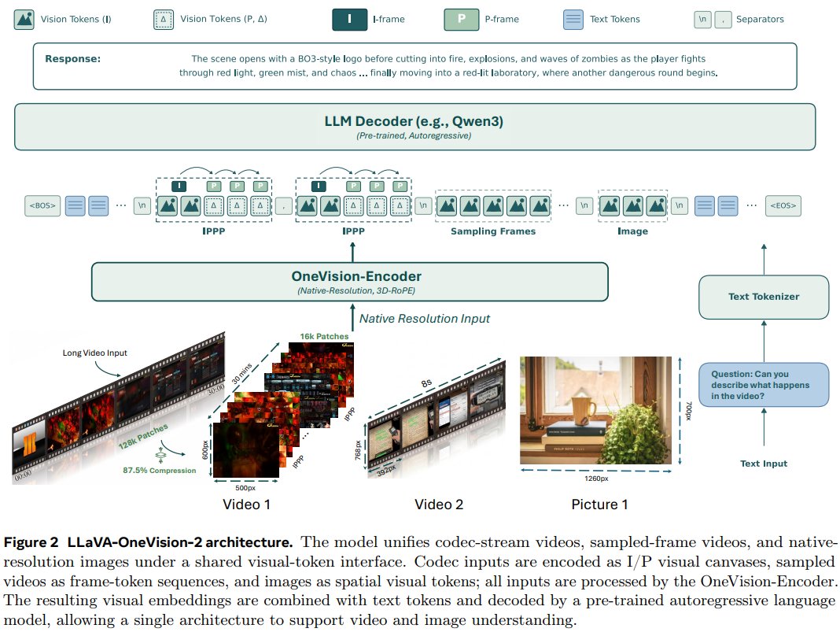This screenshot has height=632, width=840.
Task: Click the comma separator icon in the legend
Action: click(723, 20)
